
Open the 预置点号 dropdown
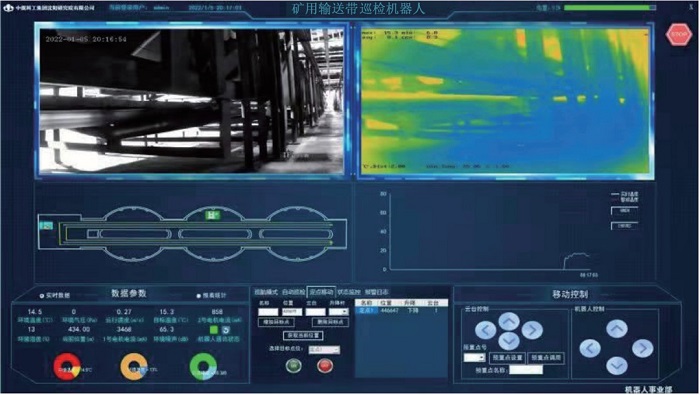(x=474, y=358)
